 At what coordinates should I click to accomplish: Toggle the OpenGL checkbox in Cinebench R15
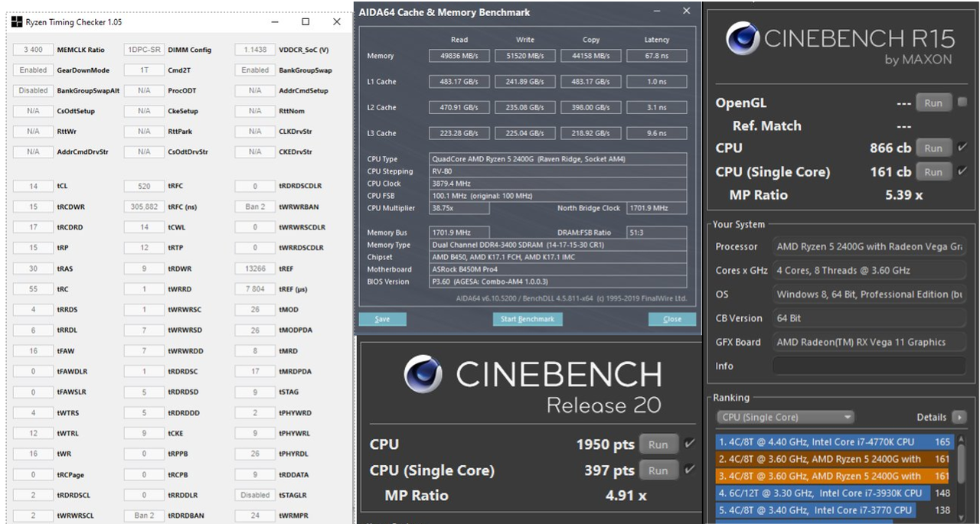click(962, 103)
